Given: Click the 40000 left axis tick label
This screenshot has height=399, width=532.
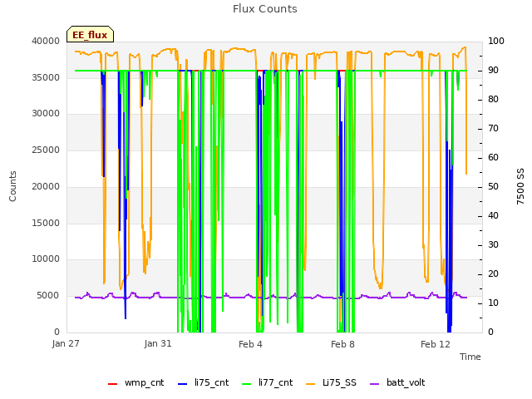Looking at the screenshot, I should [x=46, y=41].
